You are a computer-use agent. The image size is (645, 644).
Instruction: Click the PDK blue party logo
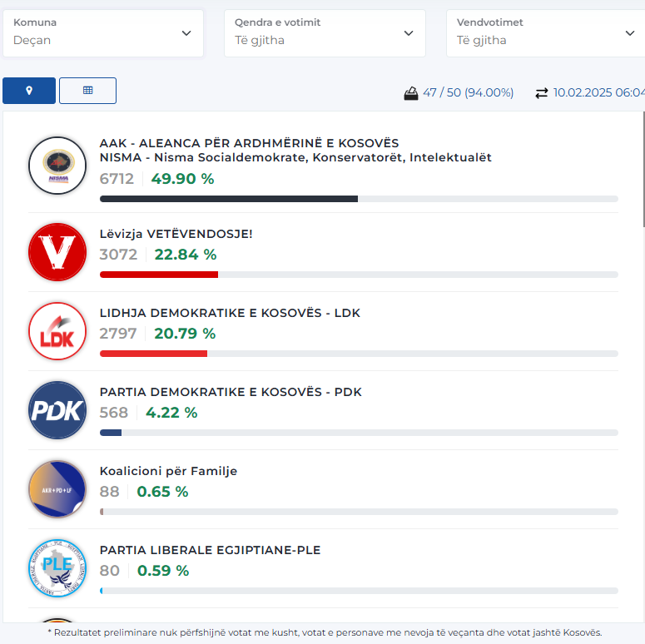point(57,410)
